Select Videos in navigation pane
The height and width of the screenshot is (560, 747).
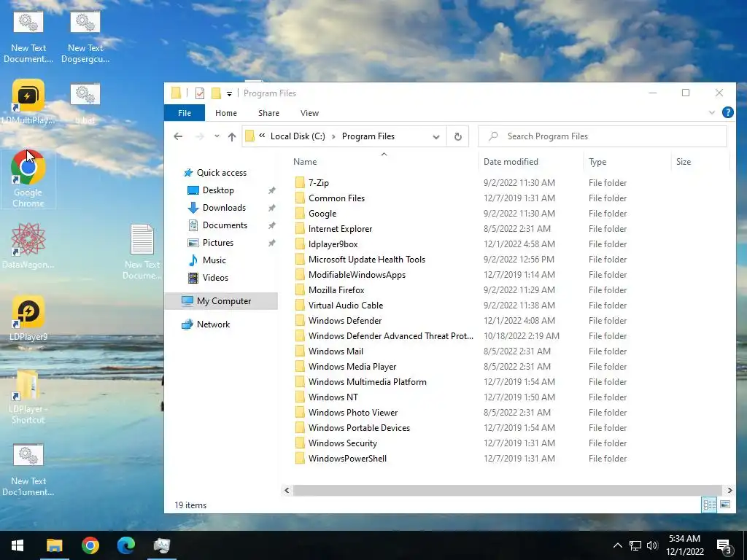coord(215,278)
